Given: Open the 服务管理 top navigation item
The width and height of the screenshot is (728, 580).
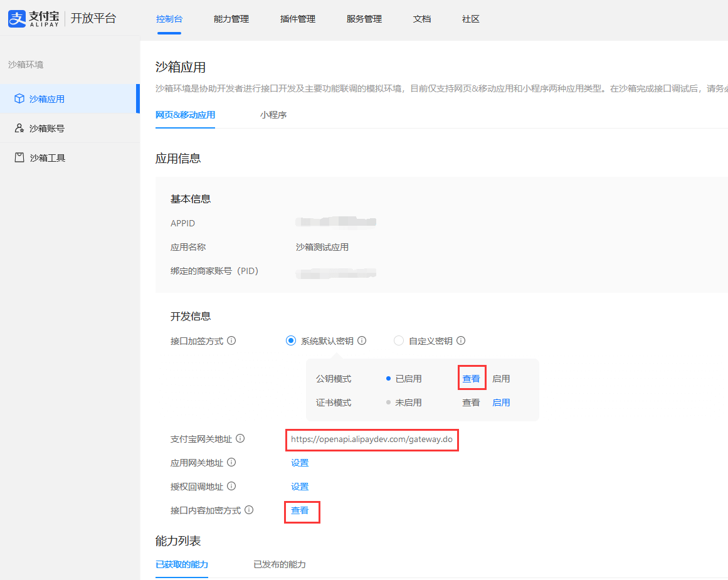Looking at the screenshot, I should pyautogui.click(x=364, y=19).
